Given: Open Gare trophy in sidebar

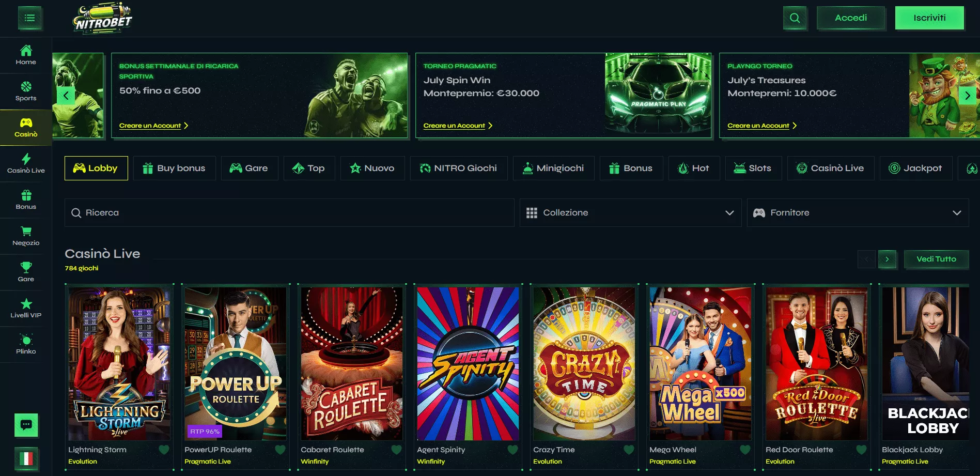Looking at the screenshot, I should 26,272.
